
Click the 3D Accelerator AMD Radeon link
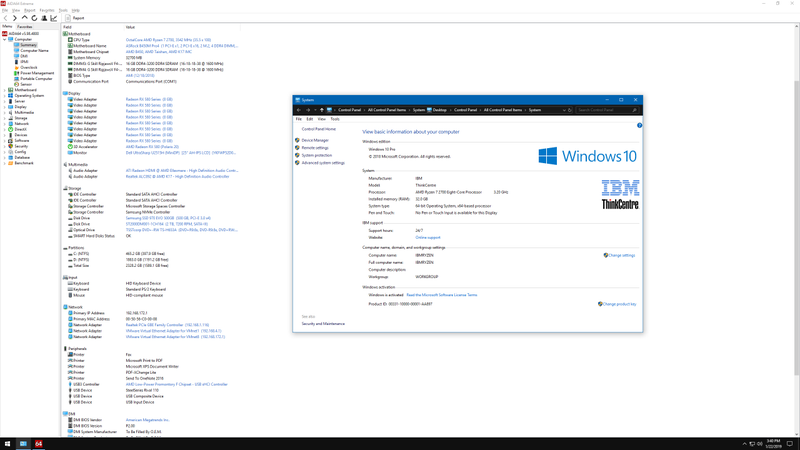pyautogui.click(x=152, y=146)
